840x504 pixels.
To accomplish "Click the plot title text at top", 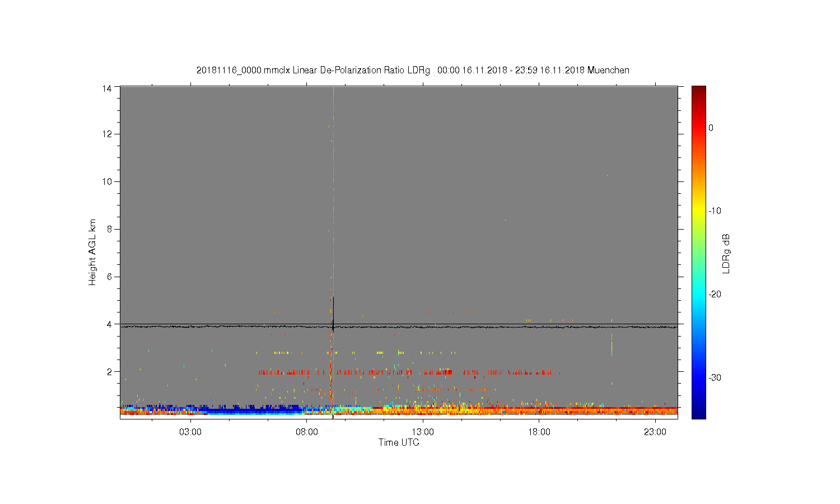I will pos(413,70).
